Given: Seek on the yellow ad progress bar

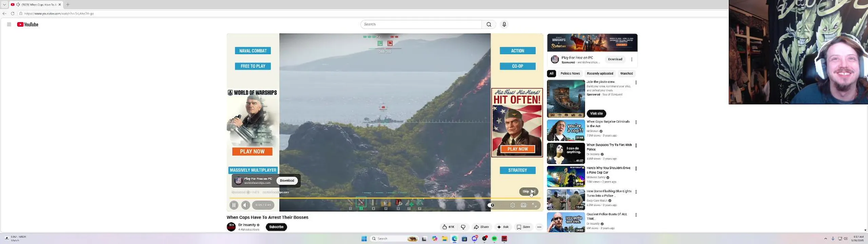Looking at the screenshot, I should coord(385,198).
